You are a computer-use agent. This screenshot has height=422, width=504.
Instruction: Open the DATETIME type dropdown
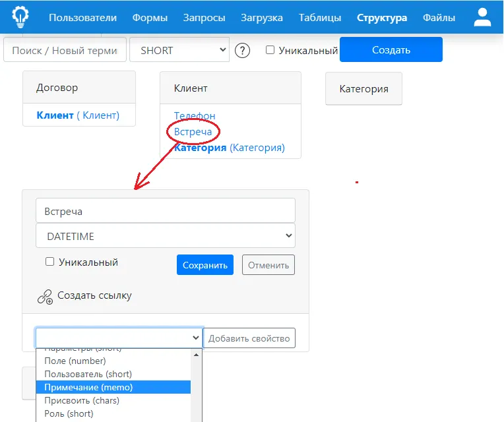click(166, 236)
